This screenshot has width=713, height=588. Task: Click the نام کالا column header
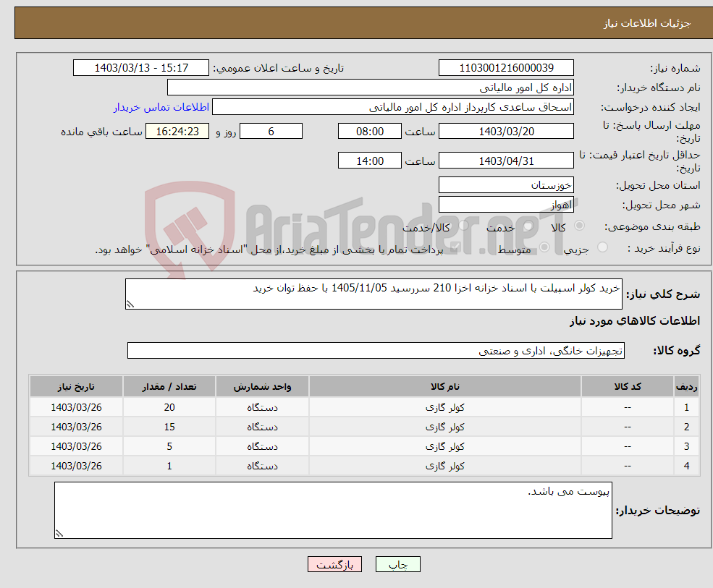445,387
